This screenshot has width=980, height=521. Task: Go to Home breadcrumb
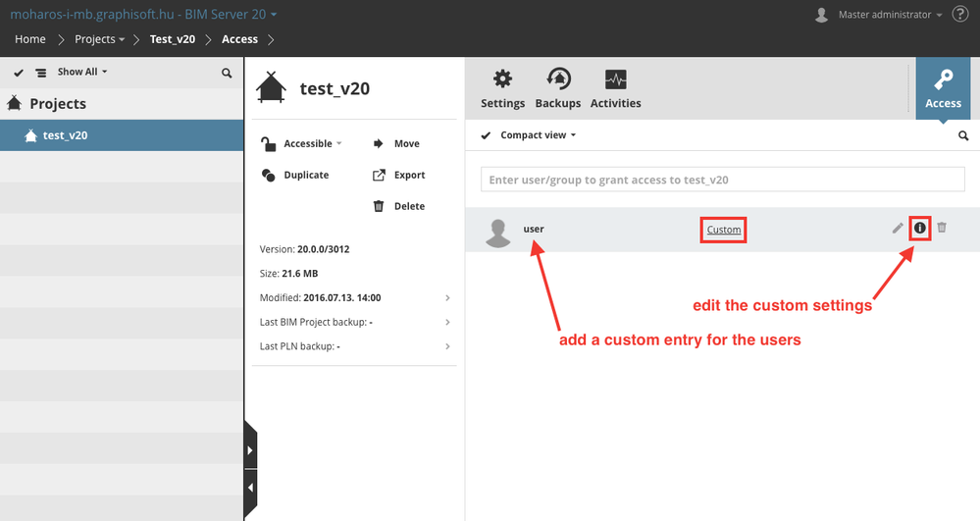point(30,39)
